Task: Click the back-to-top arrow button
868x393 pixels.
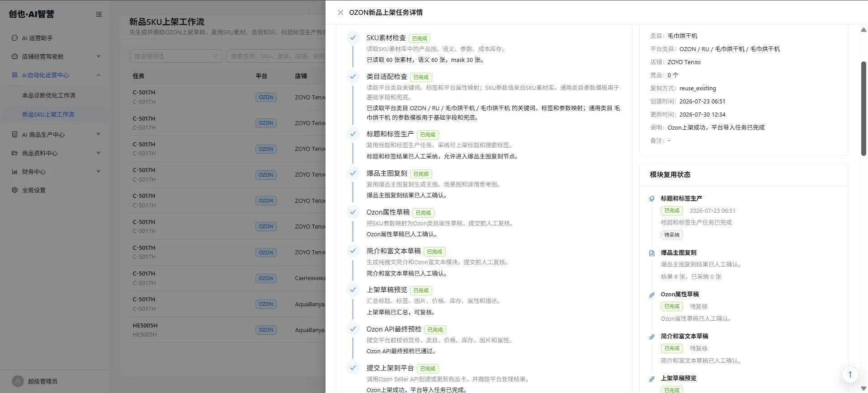Action: (x=850, y=374)
